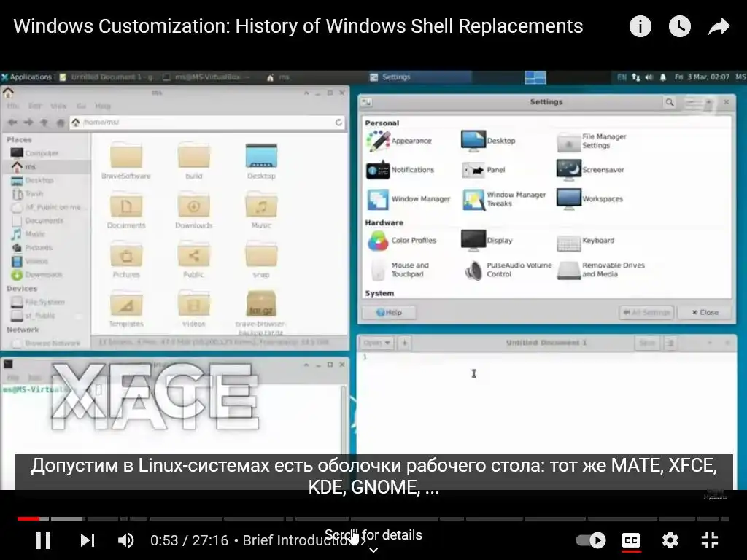Select BraveSoftware folder
Viewport: 747px width, 560px height.
pos(125,161)
